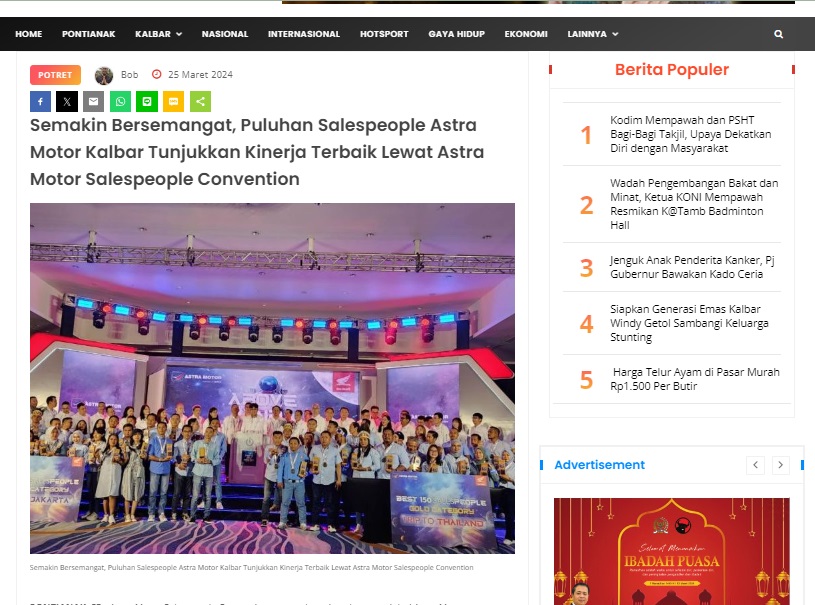Share article on LINE
Viewport: 815px width, 605px height.
[147, 101]
